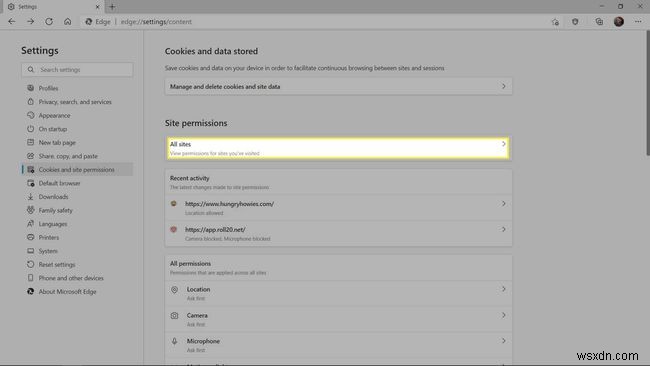Expand chevron on All sites row
Image resolution: width=650 pixels, height=366 pixels.
point(504,144)
